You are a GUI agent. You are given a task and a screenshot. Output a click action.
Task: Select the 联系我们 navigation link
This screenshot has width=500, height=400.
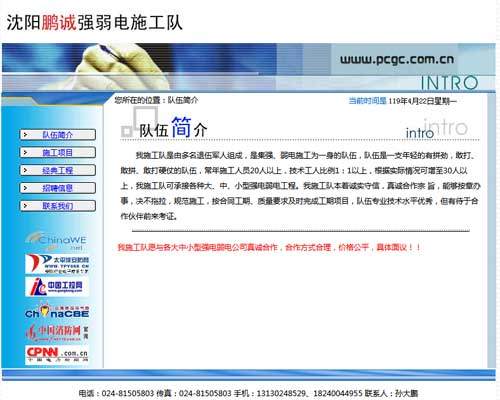coord(57,206)
